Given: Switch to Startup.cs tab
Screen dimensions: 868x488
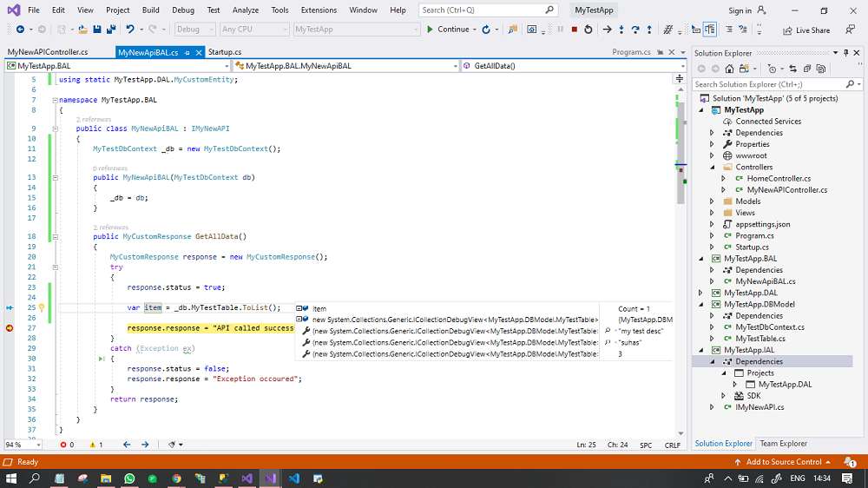Looking at the screenshot, I should [225, 52].
